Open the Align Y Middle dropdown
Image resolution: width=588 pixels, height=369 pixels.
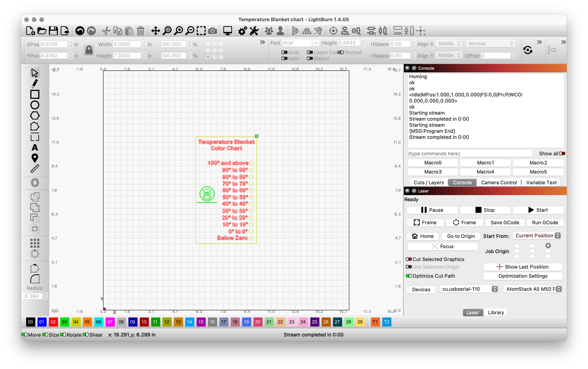tap(449, 55)
